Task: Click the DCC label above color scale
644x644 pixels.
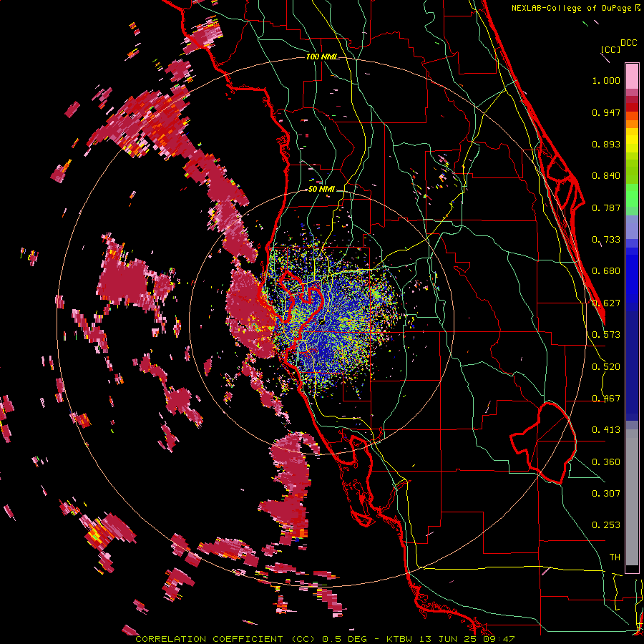Action: (x=628, y=43)
